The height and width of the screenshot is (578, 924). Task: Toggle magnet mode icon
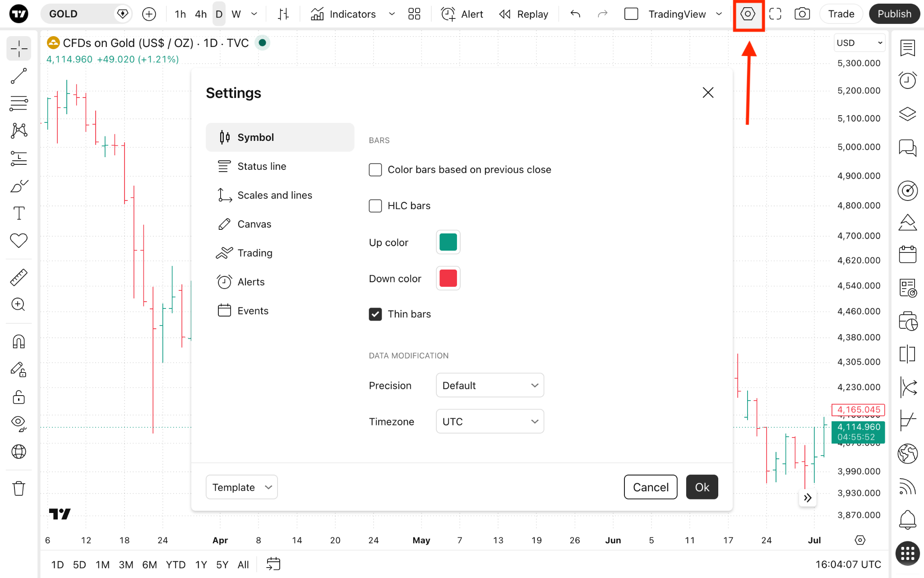19,342
